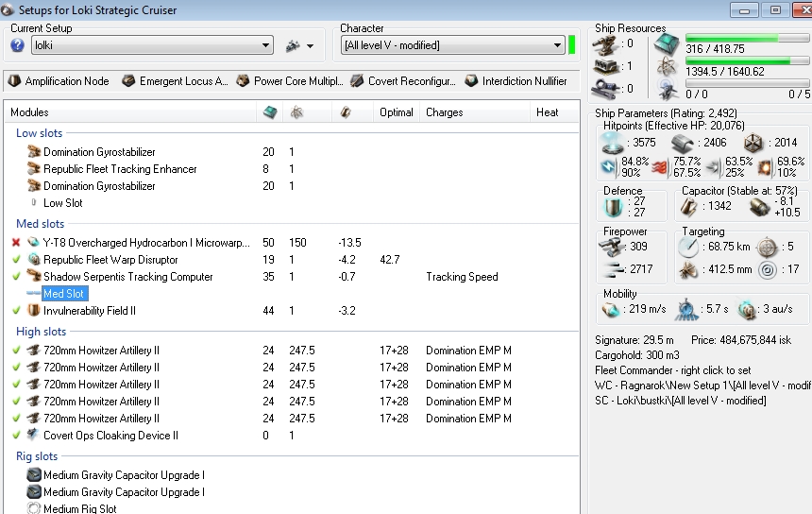Collapse the Rig slots group
This screenshot has height=514, width=812.
[x=37, y=456]
